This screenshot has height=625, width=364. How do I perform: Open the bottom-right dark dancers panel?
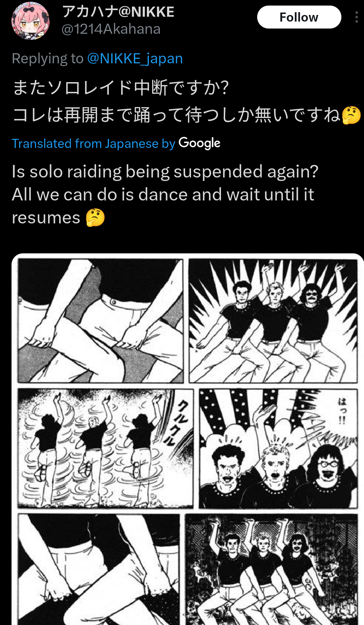point(271,569)
